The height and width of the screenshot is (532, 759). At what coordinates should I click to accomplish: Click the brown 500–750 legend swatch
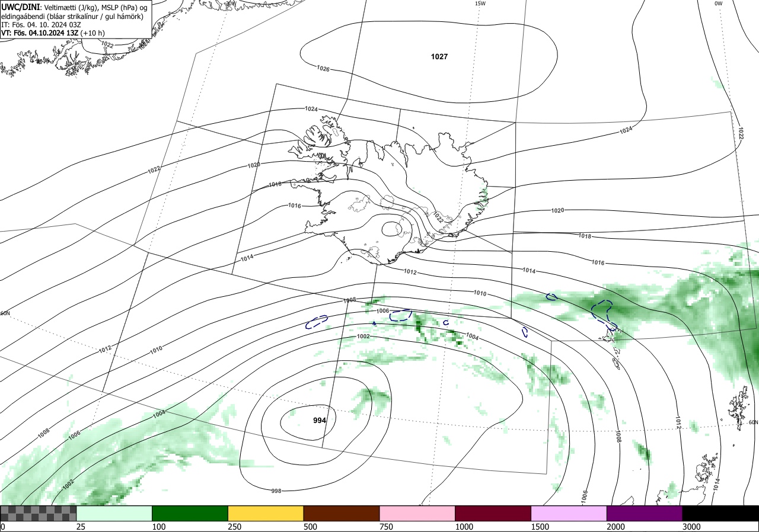[x=342, y=513]
